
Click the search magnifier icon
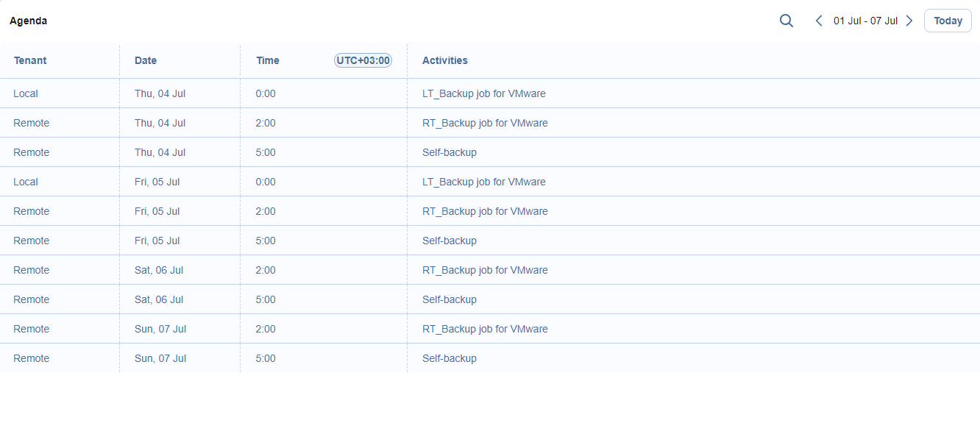click(786, 21)
